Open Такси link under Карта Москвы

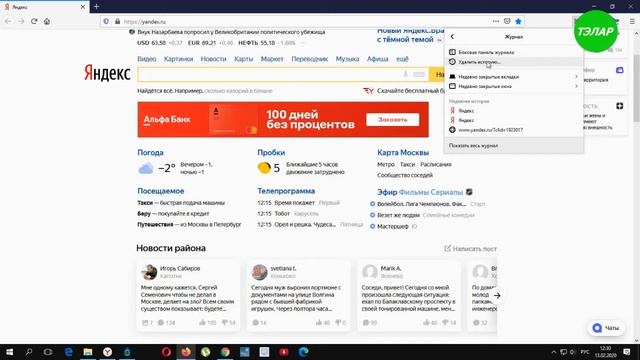[407, 164]
